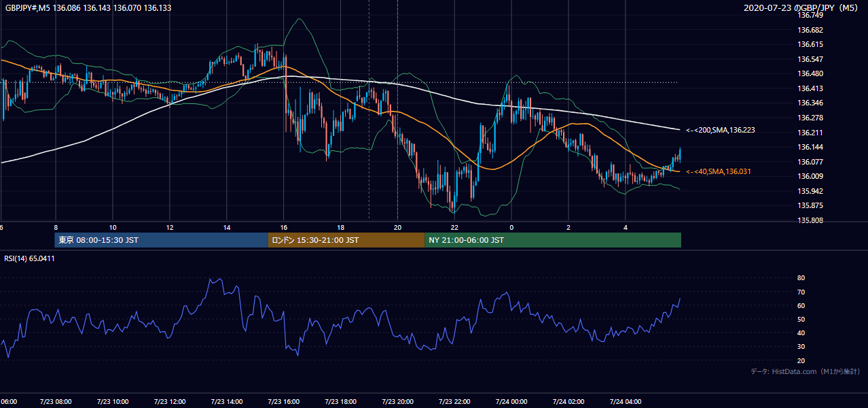Click the 7/23 14:00 time axis label
This screenshot has height=408, width=868.
[x=226, y=402]
